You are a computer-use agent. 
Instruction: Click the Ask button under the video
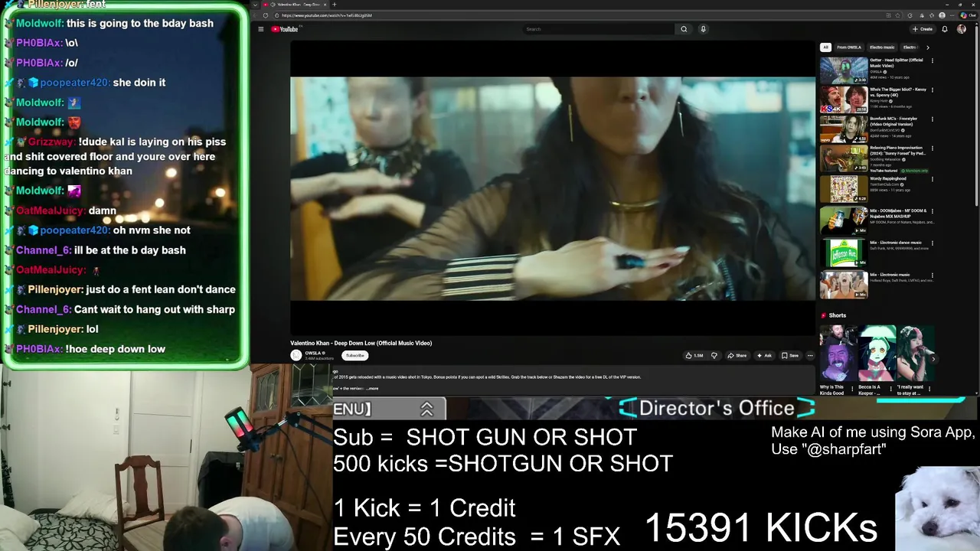[764, 355]
